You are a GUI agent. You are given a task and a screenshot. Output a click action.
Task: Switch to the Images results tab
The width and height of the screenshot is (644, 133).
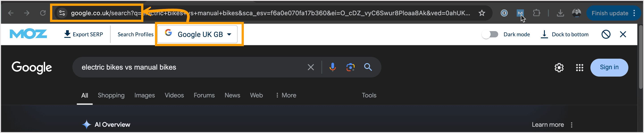tap(144, 95)
